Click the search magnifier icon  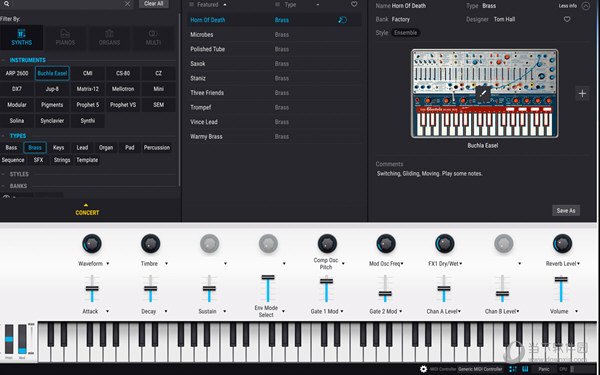click(x=7, y=4)
